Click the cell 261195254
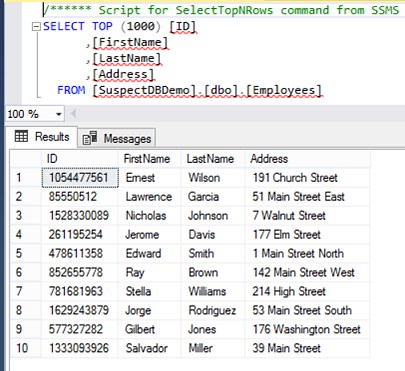 80,235
